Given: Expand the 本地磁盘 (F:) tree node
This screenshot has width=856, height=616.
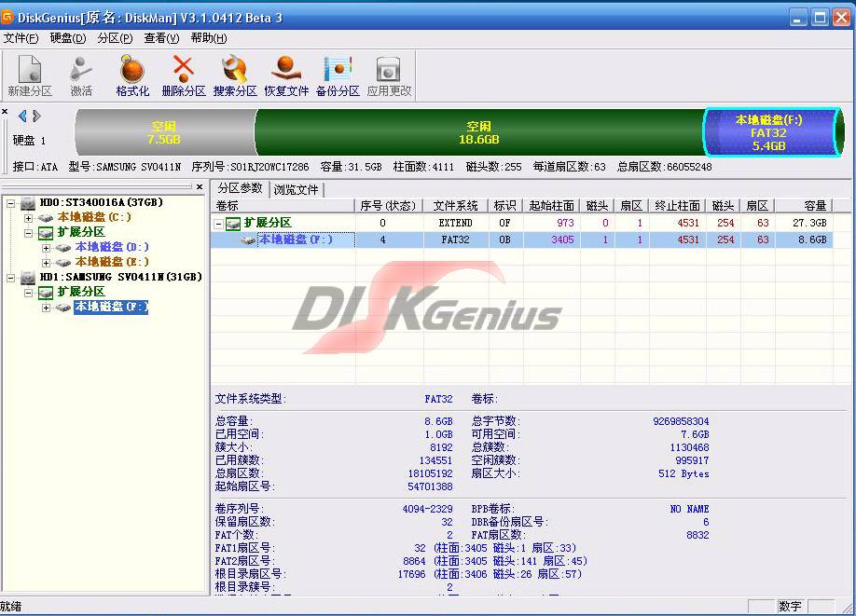Looking at the screenshot, I should (47, 308).
